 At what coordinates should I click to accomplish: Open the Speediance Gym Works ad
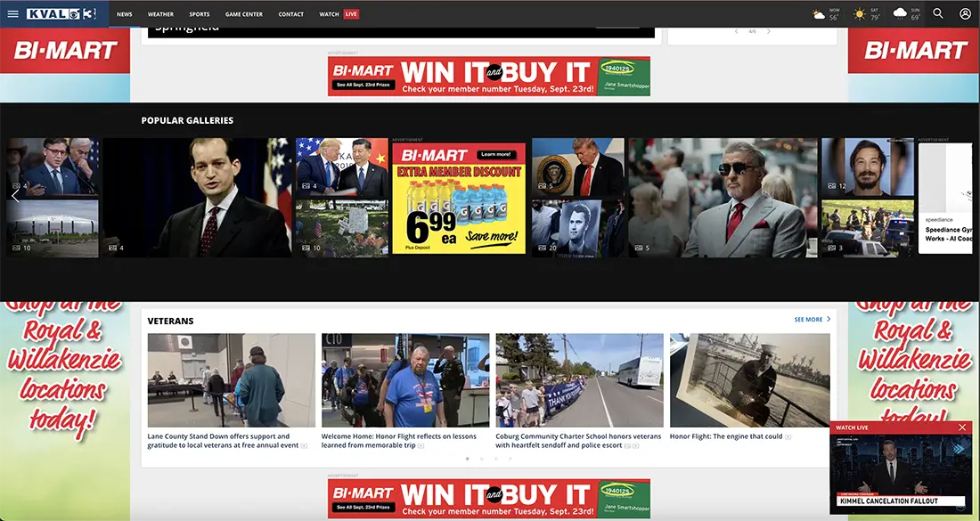(945, 198)
